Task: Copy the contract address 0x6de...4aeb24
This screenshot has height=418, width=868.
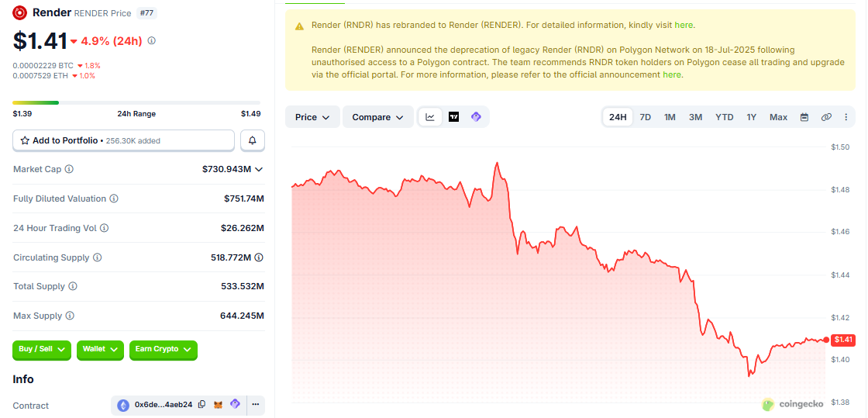Action: [x=202, y=405]
